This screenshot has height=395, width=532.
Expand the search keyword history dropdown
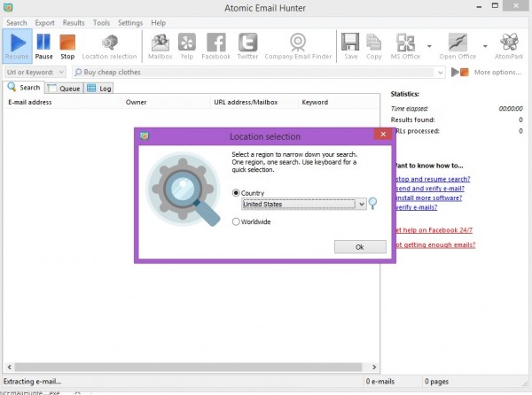(440, 72)
